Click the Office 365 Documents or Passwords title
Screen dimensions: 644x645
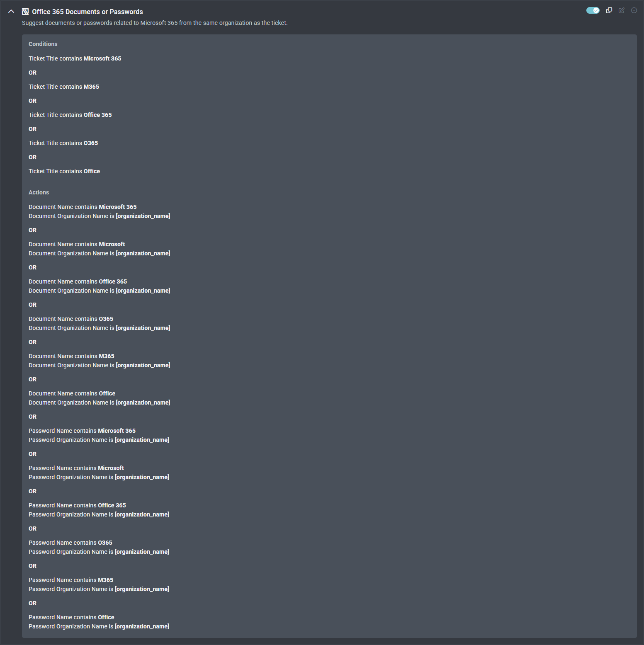(87, 12)
